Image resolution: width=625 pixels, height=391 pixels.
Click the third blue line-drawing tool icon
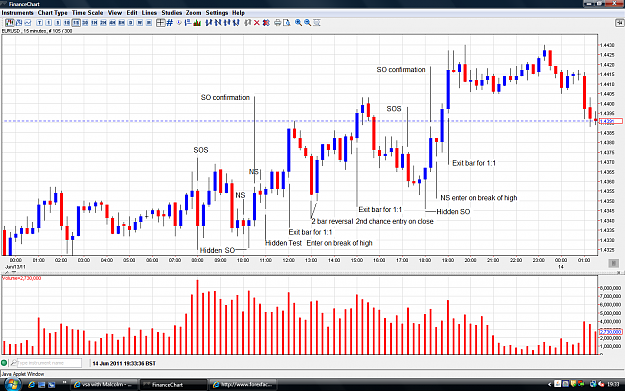pos(227,23)
